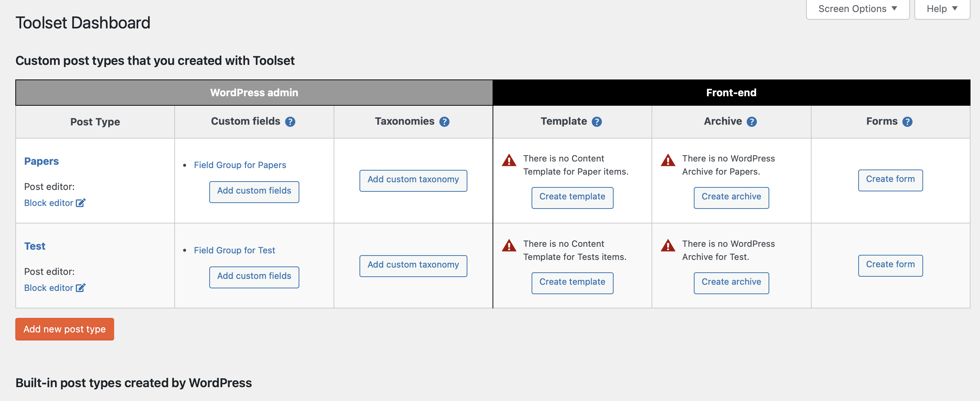Click the Custom fields help icon
Viewport: 980px width, 401px height.
click(290, 122)
